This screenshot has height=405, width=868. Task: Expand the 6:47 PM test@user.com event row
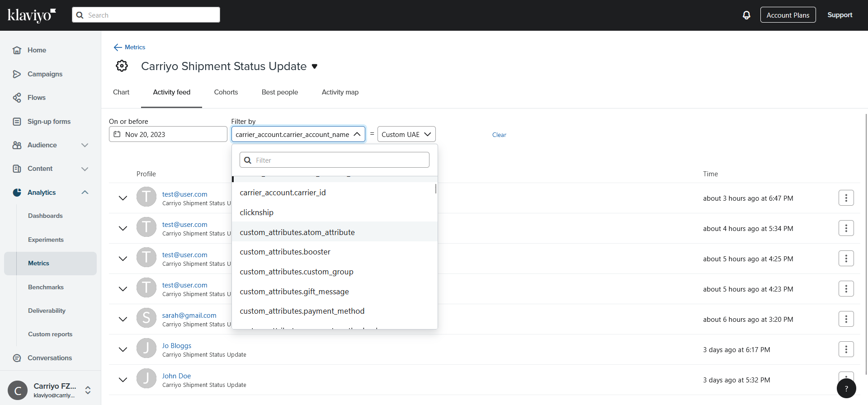[123, 198]
